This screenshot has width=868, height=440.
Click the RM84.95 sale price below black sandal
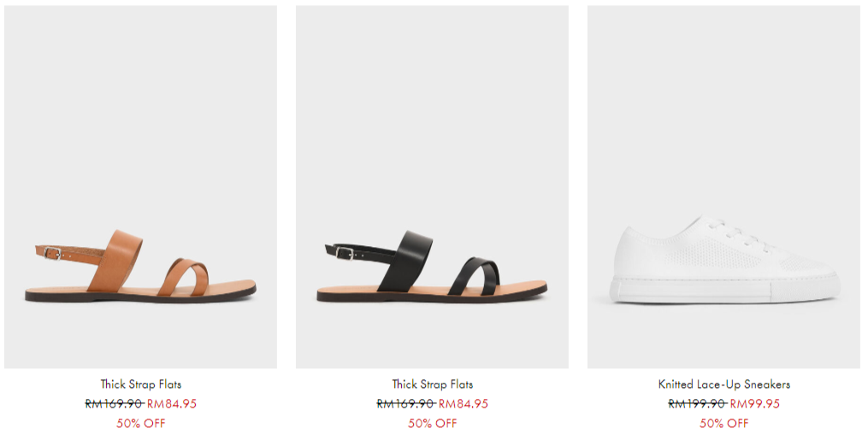click(x=464, y=403)
